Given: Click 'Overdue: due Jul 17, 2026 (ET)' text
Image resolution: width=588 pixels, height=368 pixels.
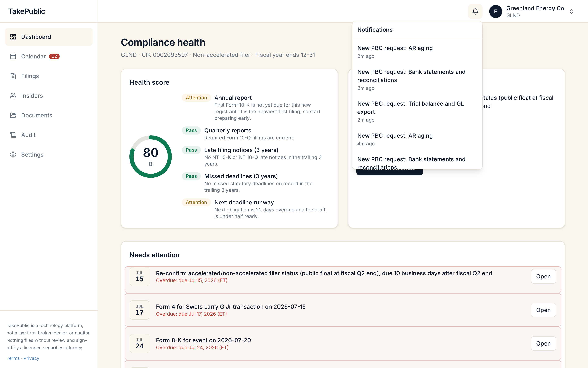Looking at the screenshot, I should [x=191, y=314].
